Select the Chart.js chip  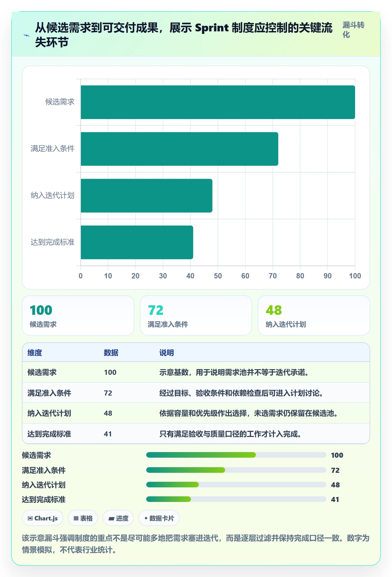[x=43, y=518]
